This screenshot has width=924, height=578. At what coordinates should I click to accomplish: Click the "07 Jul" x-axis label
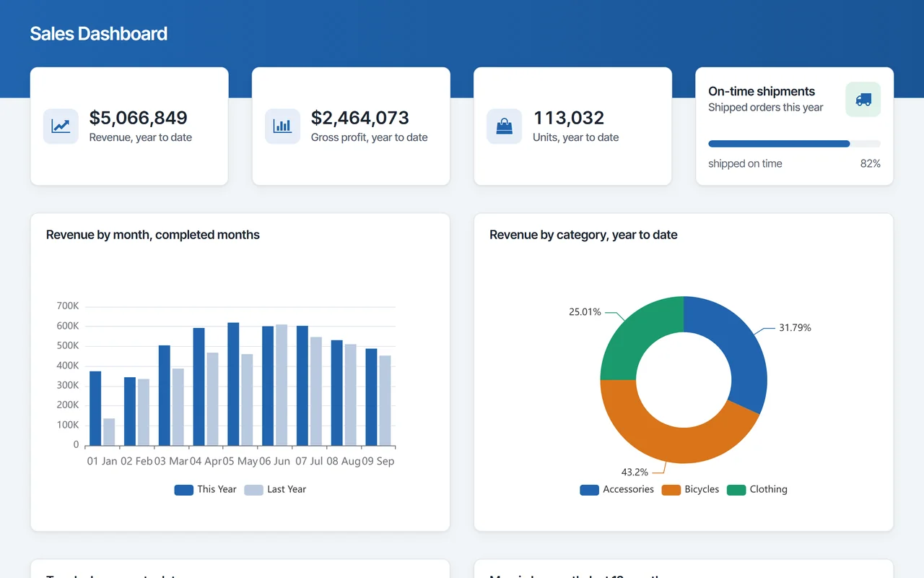point(309,461)
